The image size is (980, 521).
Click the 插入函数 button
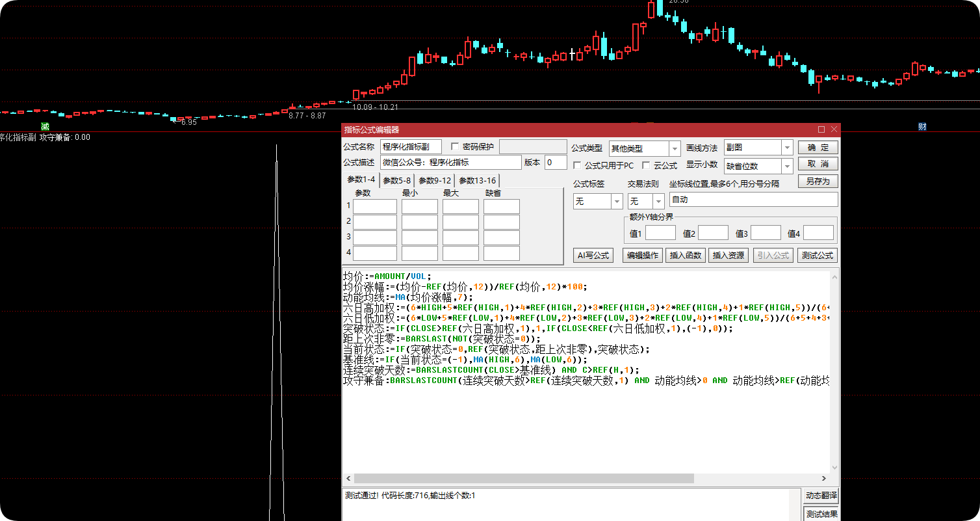(686, 256)
